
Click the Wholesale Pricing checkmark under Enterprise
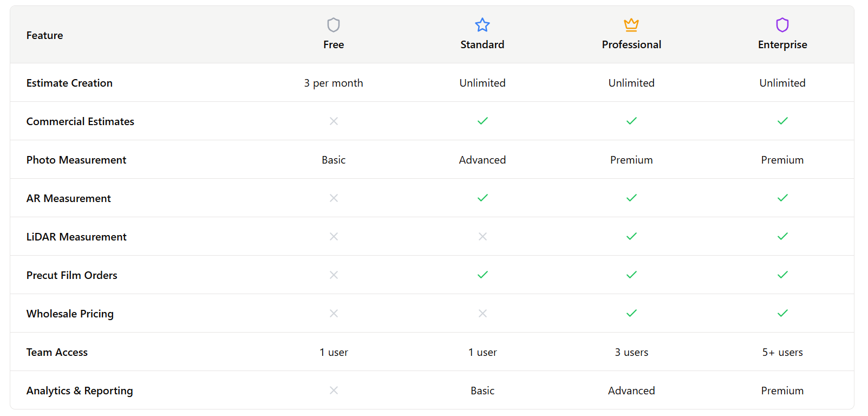(782, 313)
